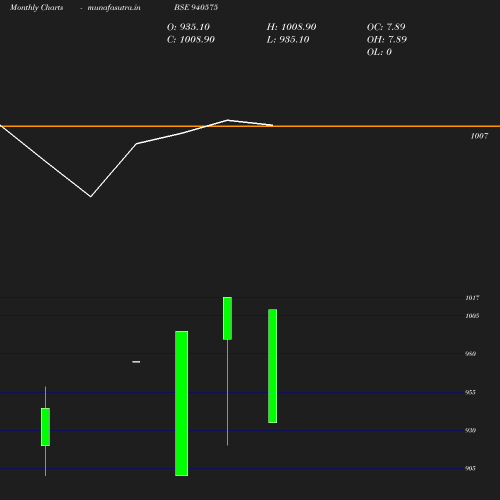Click the '905' price axis label
This screenshot has height=500, width=500.
(470, 468)
